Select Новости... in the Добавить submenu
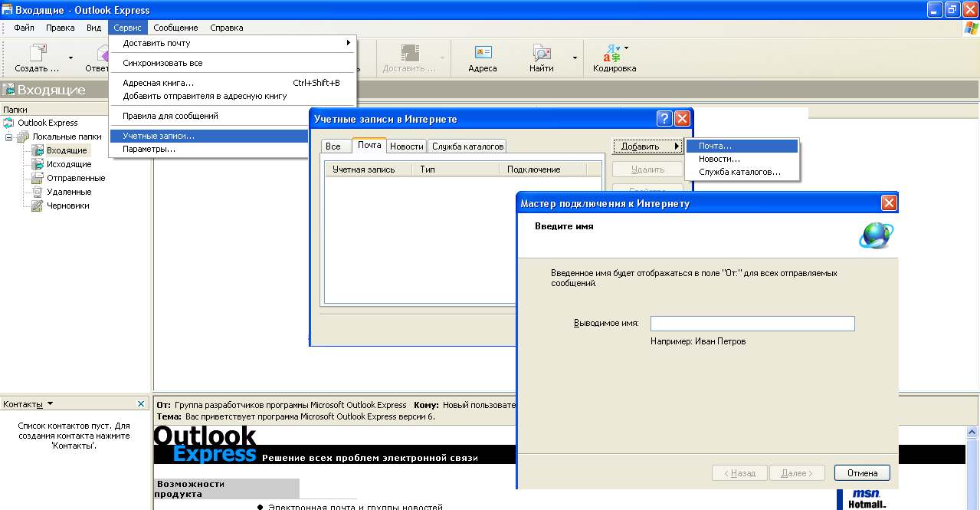Viewport: 980px width, 510px height. pyautogui.click(x=742, y=159)
